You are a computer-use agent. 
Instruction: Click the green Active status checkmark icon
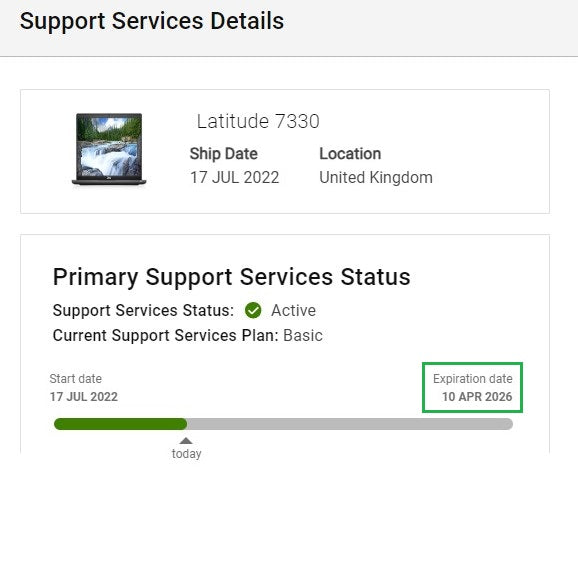point(253,310)
